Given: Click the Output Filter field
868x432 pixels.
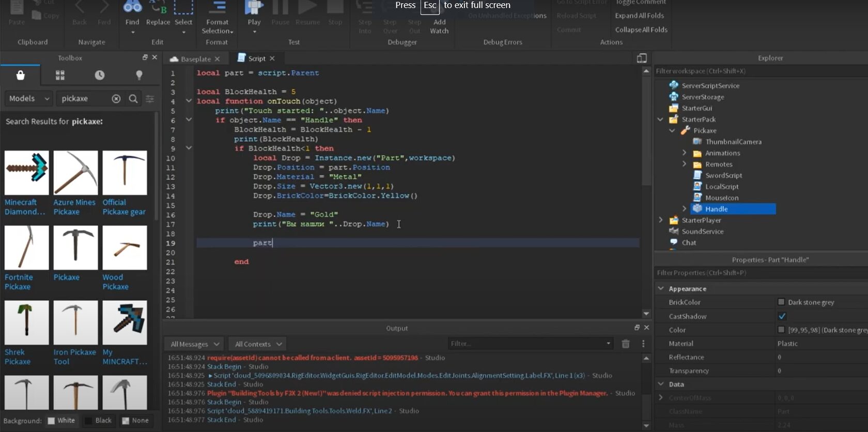Looking at the screenshot, I should [531, 344].
